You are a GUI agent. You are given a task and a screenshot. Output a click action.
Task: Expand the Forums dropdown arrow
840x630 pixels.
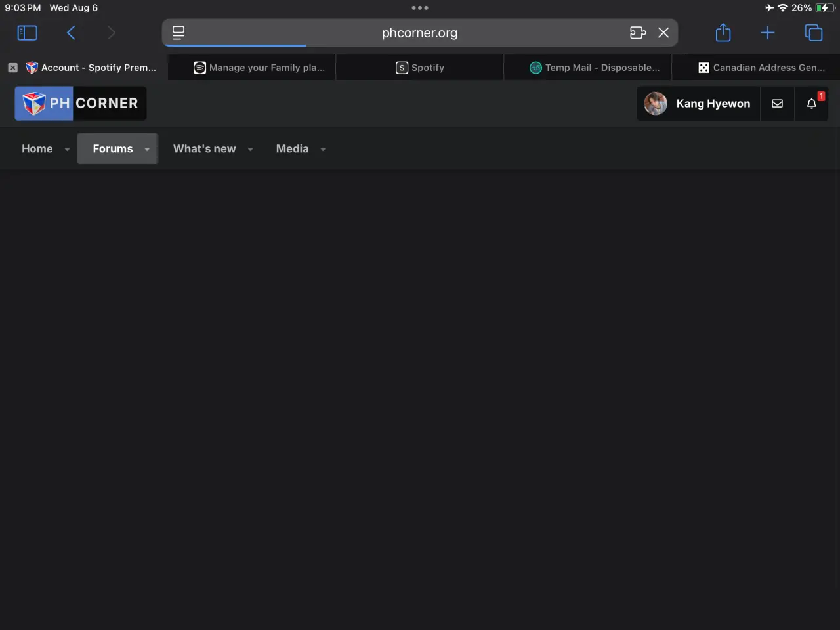tap(147, 150)
